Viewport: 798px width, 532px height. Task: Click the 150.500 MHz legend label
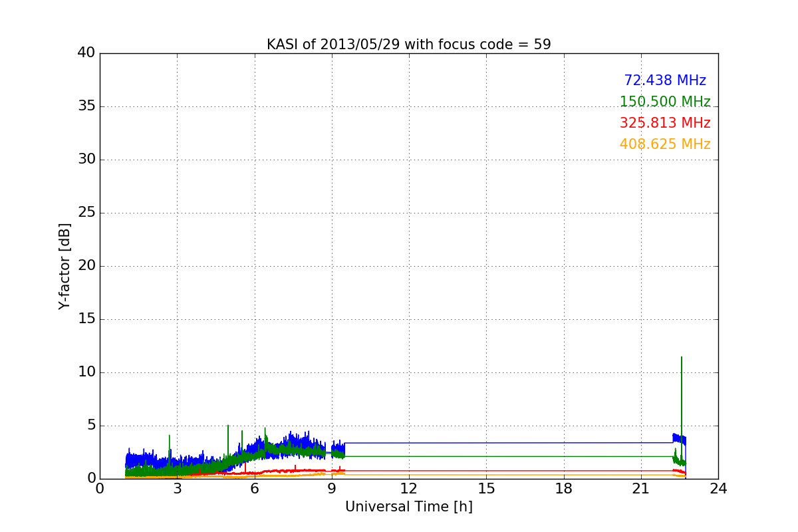665,102
